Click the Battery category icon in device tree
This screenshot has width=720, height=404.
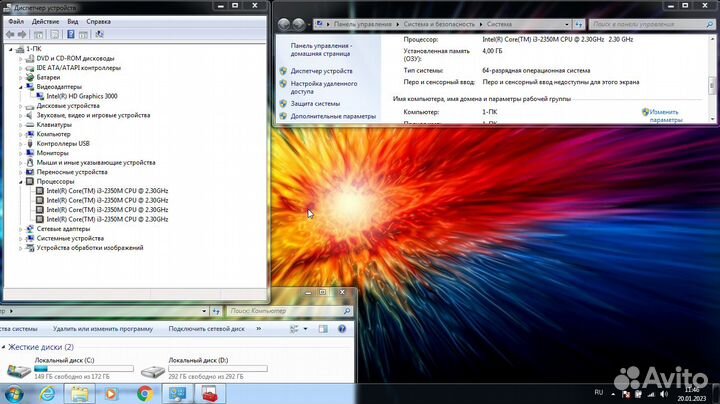point(30,77)
